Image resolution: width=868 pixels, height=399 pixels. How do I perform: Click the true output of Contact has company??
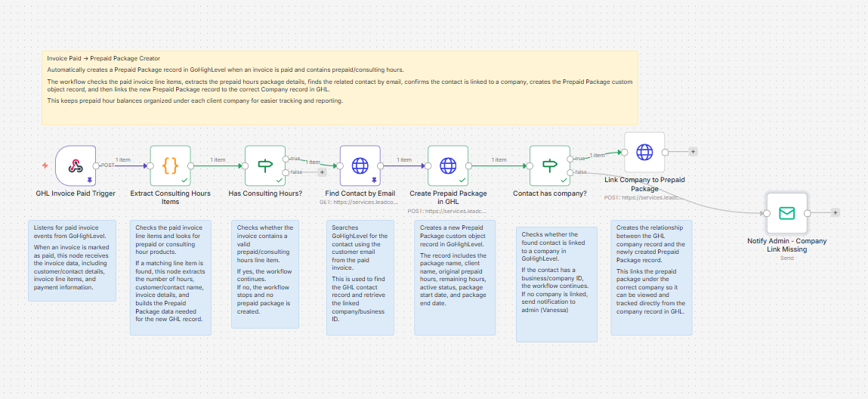(x=570, y=159)
